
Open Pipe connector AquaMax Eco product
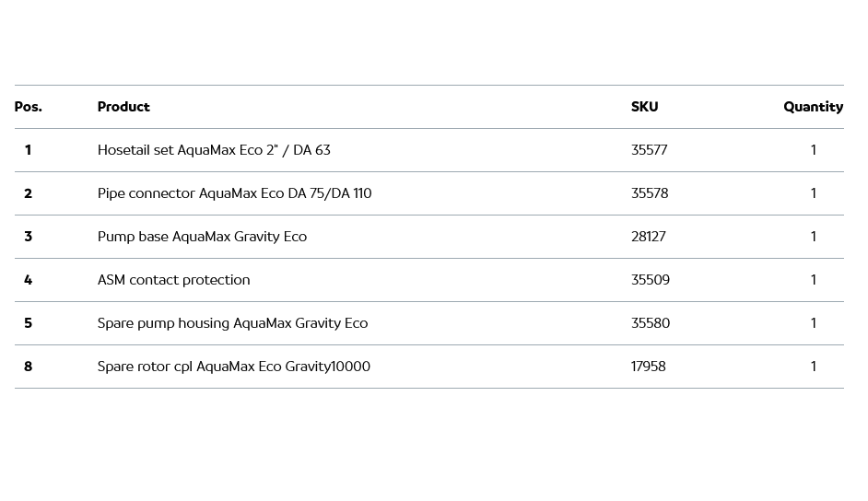234,193
